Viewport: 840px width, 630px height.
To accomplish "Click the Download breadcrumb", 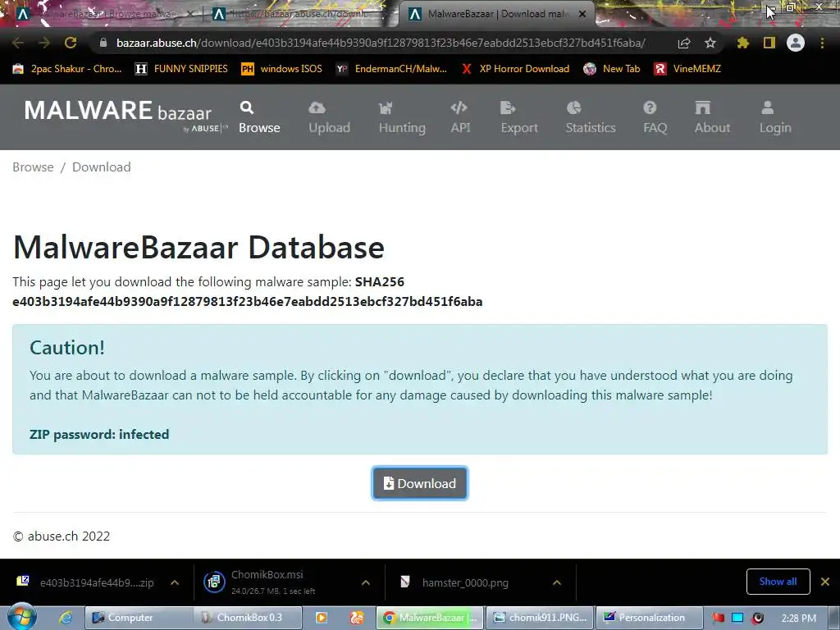I will point(101,167).
